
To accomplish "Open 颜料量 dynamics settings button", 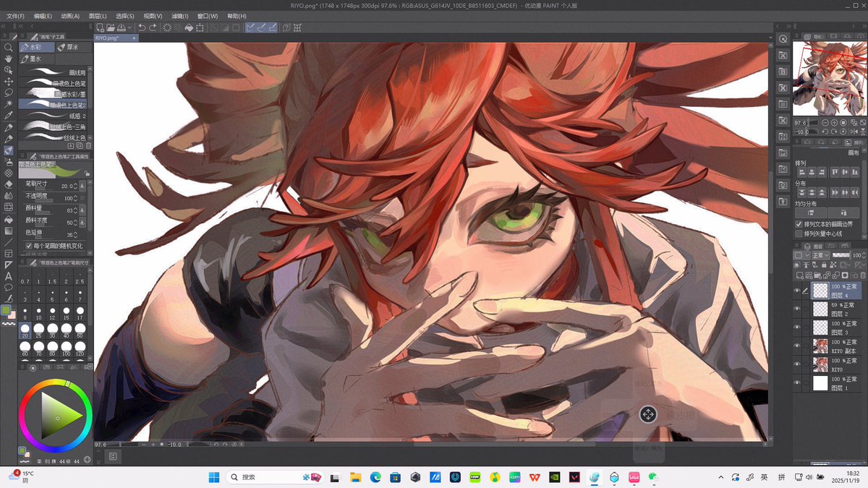I will pos(82,210).
